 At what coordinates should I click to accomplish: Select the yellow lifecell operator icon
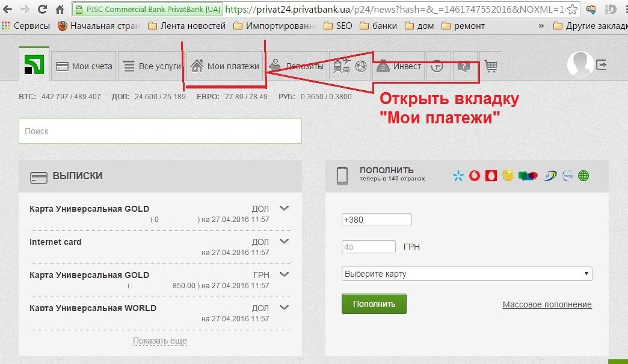[x=508, y=176]
